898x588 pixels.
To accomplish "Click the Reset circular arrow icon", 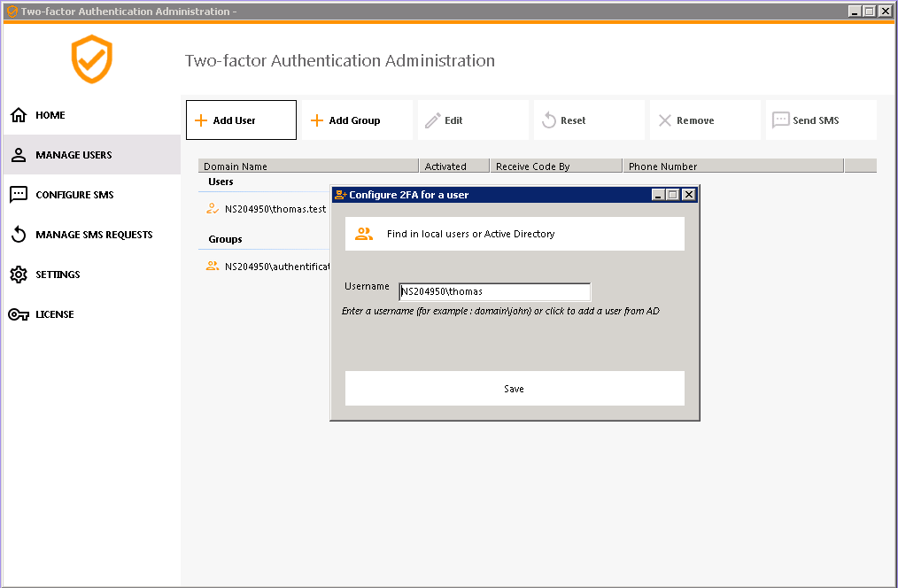I will click(549, 120).
